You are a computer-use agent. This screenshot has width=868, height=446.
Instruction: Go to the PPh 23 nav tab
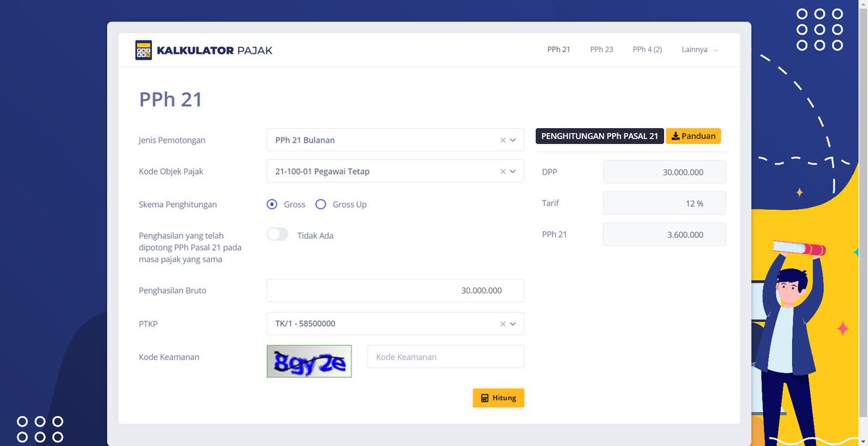(601, 50)
